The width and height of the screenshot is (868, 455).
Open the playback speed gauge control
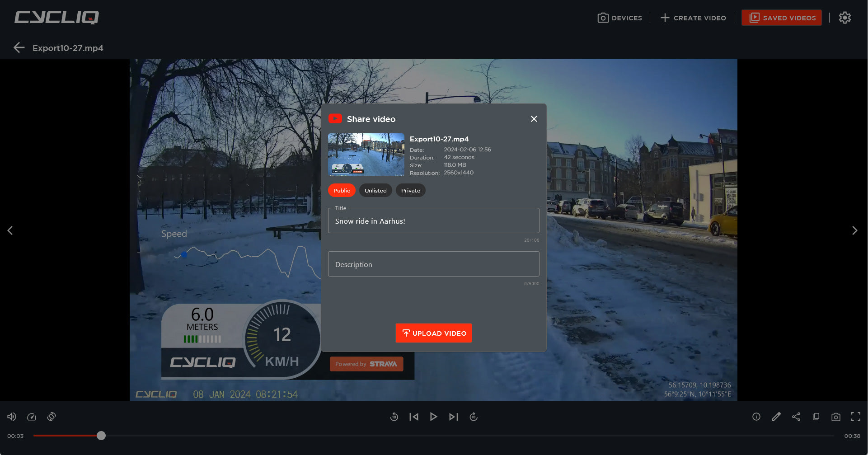32,417
